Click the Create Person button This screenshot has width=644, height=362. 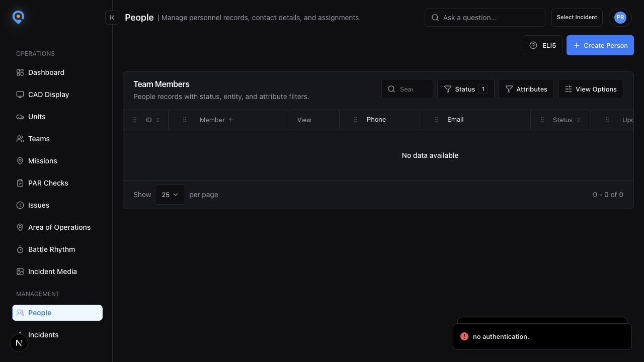600,45
